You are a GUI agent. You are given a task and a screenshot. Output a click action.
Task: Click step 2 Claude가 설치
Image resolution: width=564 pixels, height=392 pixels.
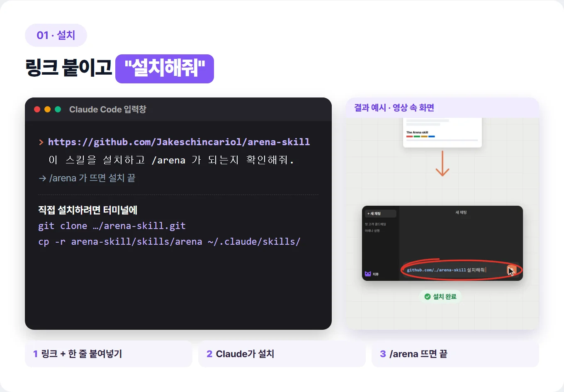282,354
